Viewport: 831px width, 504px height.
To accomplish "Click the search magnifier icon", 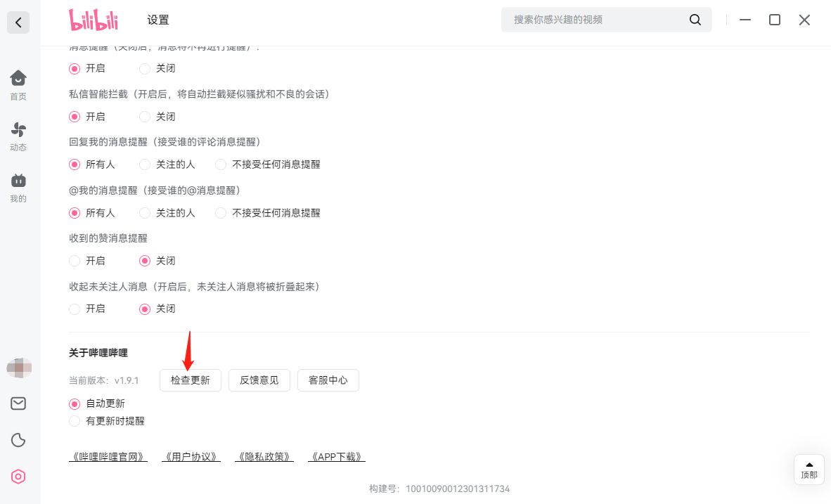I will pos(695,20).
